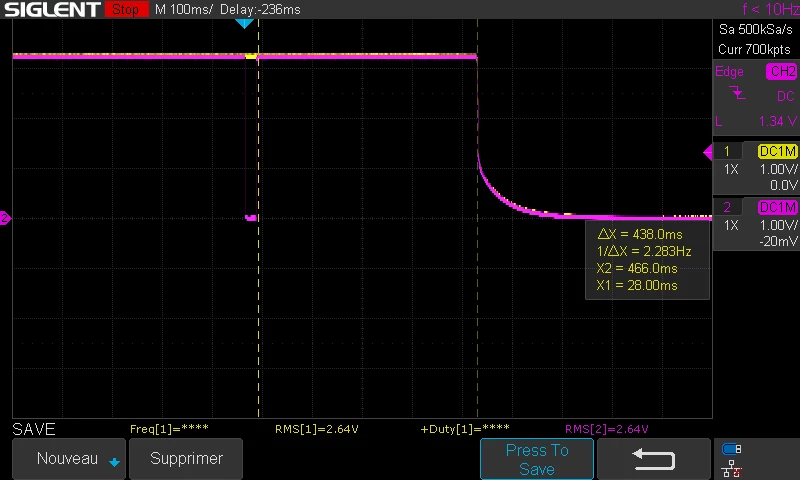800x480 pixels.
Task: Select the channel 2 ground level marker
Action: coord(5,218)
